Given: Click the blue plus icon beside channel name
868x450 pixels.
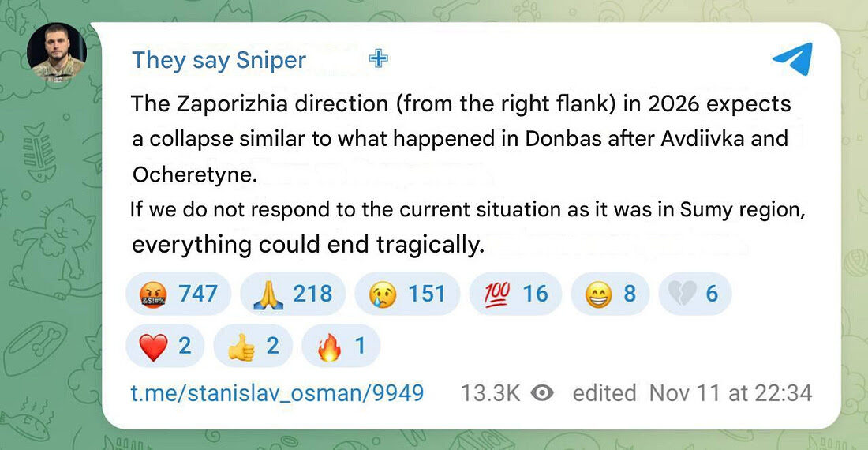Looking at the screenshot, I should click(379, 58).
